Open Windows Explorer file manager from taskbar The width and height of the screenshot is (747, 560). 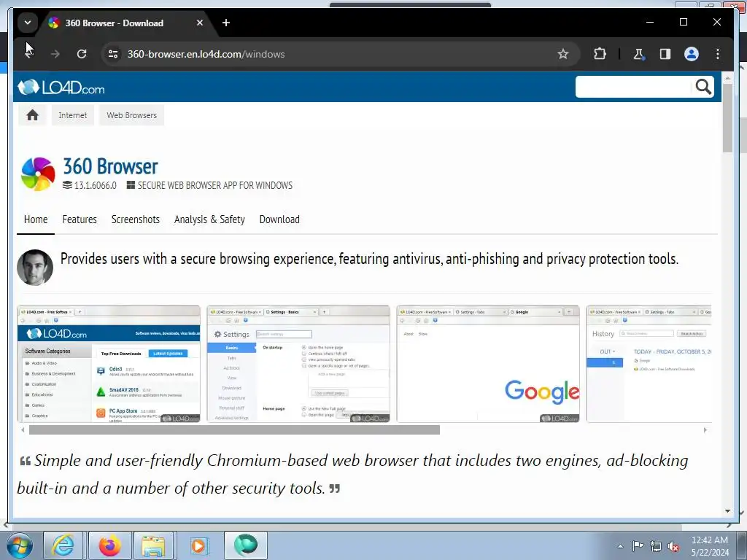[153, 545]
